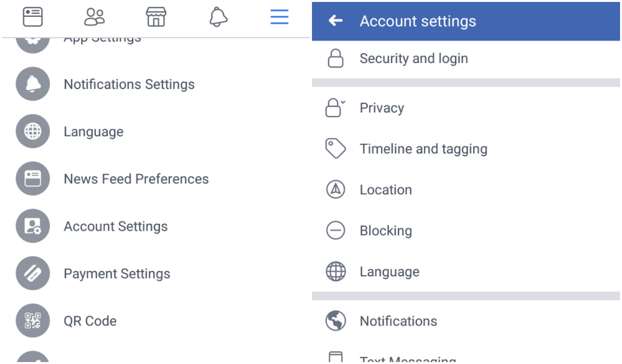Open the hamburger menu tab

click(279, 17)
